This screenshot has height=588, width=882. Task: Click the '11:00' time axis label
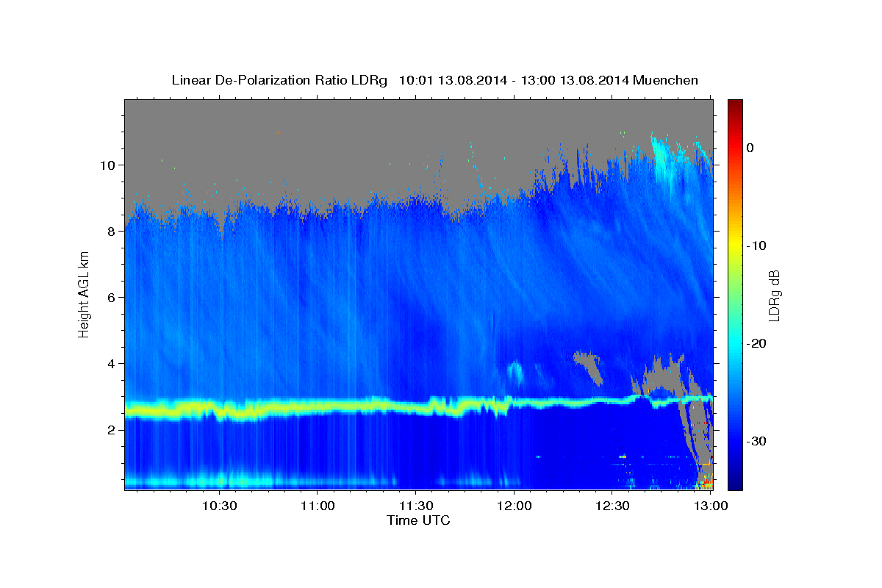(318, 506)
